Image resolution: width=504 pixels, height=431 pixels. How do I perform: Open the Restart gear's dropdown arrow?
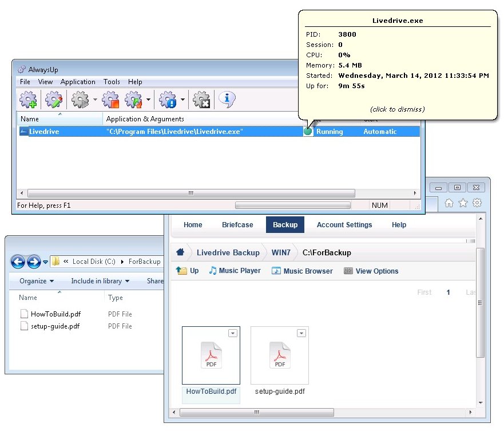pos(149,100)
